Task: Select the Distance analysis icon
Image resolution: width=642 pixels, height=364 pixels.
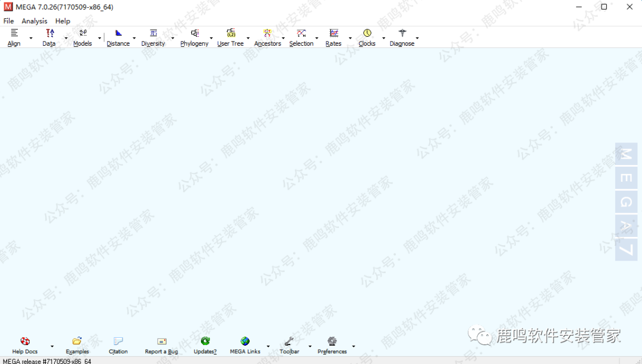Action: click(x=118, y=37)
